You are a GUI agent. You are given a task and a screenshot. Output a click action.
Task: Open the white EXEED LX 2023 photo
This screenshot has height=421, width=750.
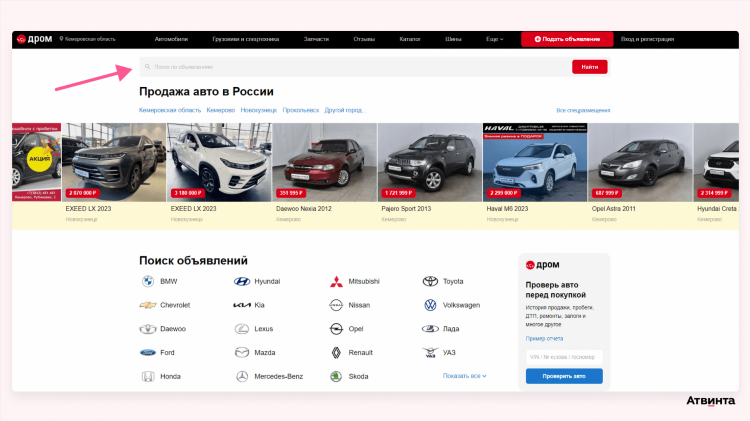click(219, 162)
